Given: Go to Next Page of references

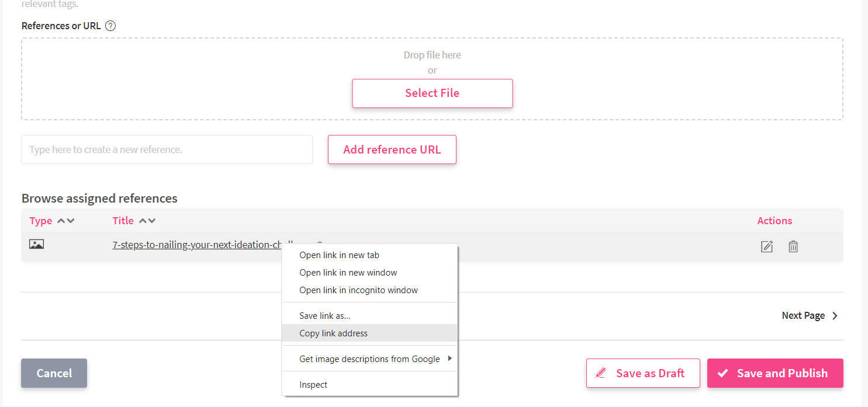Looking at the screenshot, I should [810, 315].
